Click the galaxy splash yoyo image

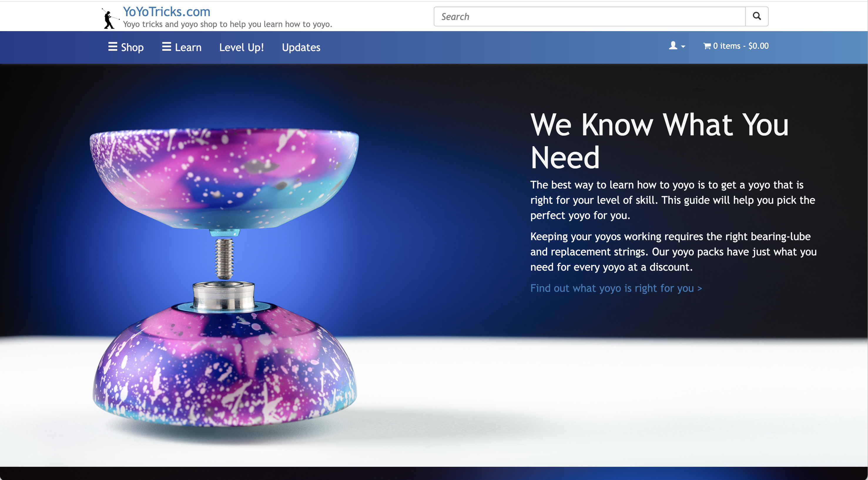[224, 278]
